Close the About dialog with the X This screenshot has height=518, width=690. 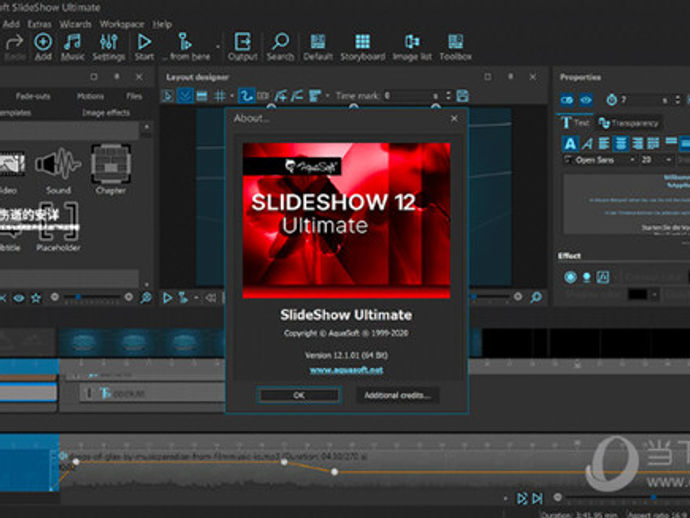(x=454, y=118)
